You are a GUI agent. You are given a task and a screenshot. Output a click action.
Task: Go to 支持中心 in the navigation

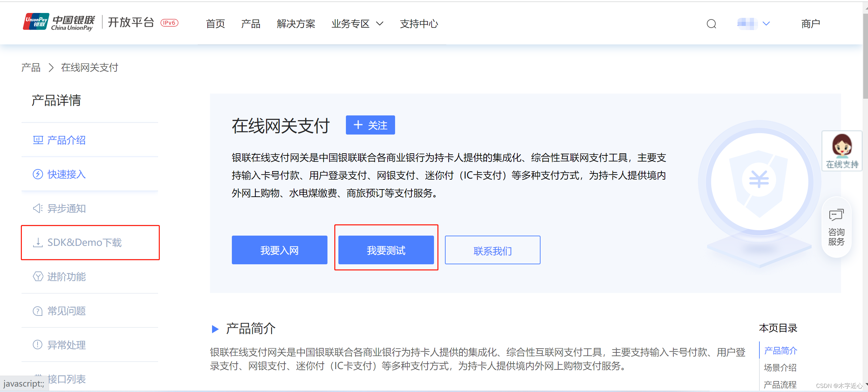click(419, 24)
